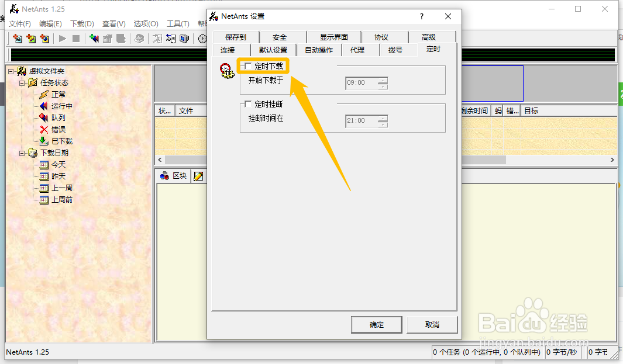623x364 pixels.
Task: Click the 开始下载于 09:00 time field
Action: (362, 83)
